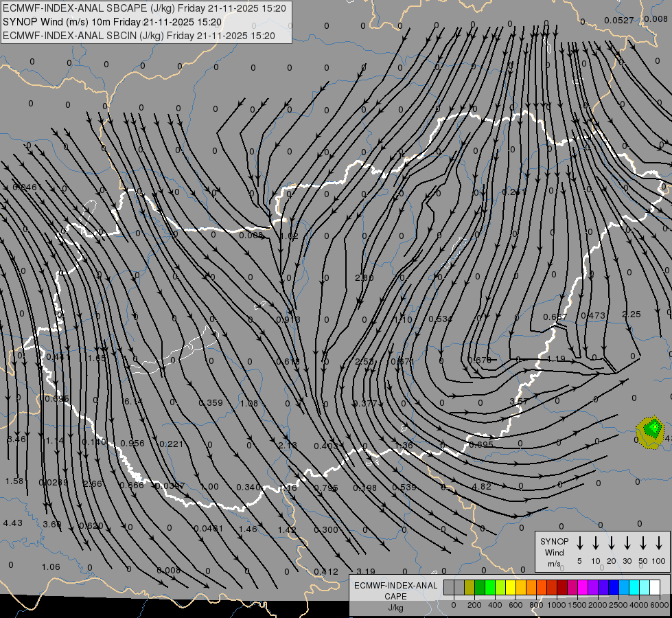
Task: Click the 20 m/s wind arrow in legend
Action: point(612,543)
